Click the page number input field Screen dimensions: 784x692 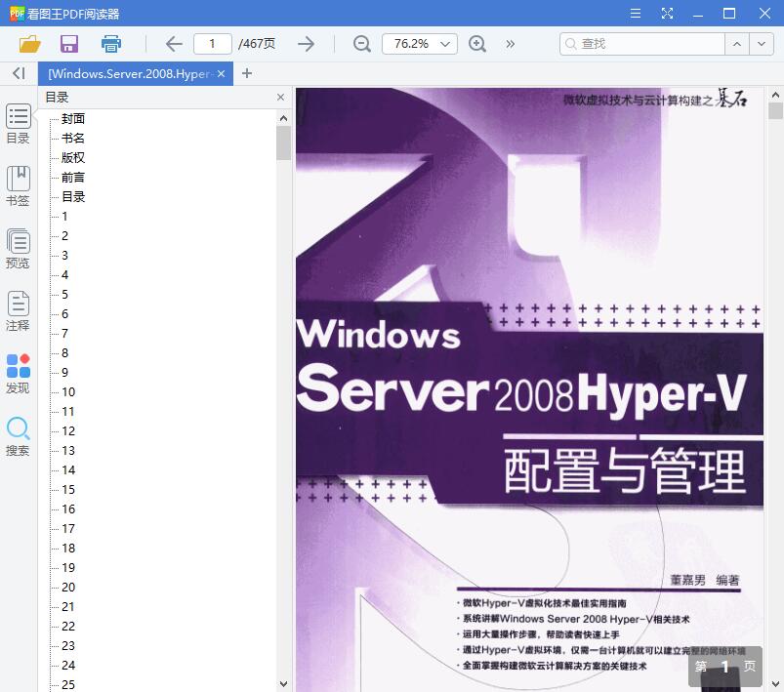pos(213,44)
